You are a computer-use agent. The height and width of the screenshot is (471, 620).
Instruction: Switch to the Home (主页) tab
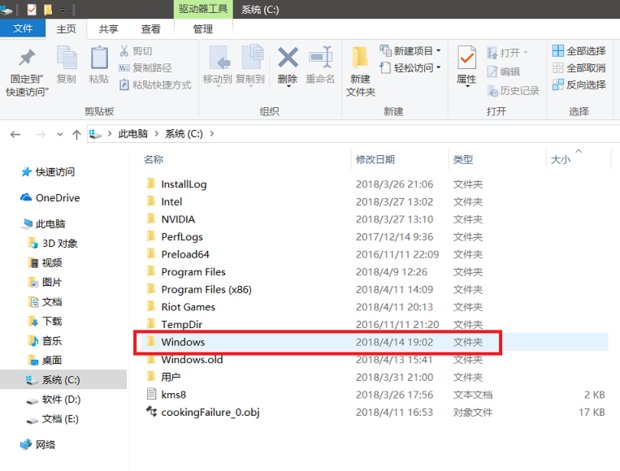(x=66, y=29)
